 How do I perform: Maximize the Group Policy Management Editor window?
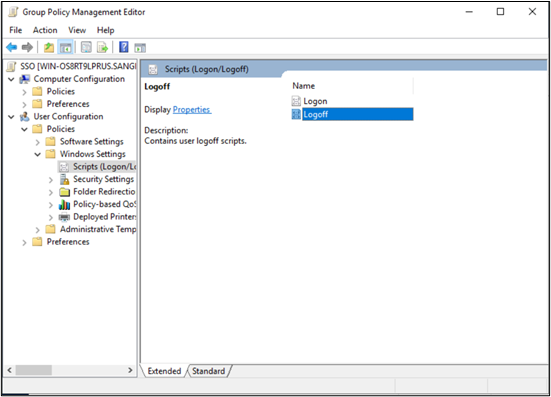point(500,12)
